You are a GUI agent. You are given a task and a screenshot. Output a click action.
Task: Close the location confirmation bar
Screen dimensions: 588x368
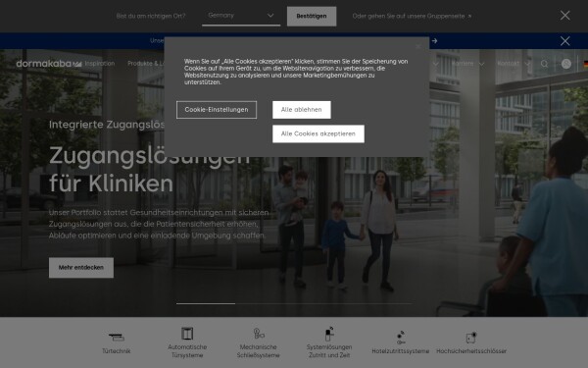pyautogui.click(x=564, y=16)
